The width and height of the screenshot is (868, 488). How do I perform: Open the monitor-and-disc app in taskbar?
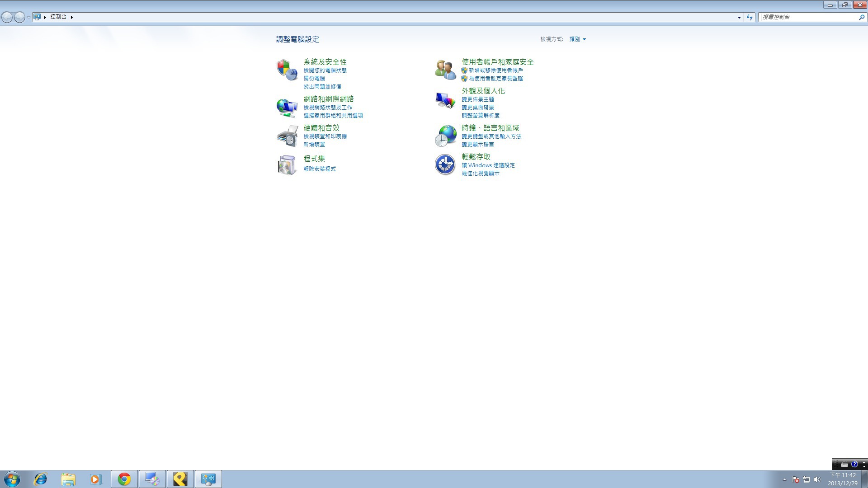click(x=152, y=479)
